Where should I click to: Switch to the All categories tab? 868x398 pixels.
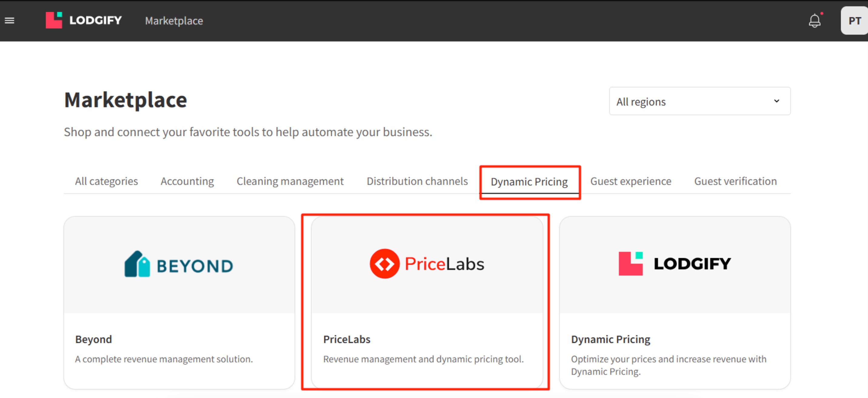[106, 181]
